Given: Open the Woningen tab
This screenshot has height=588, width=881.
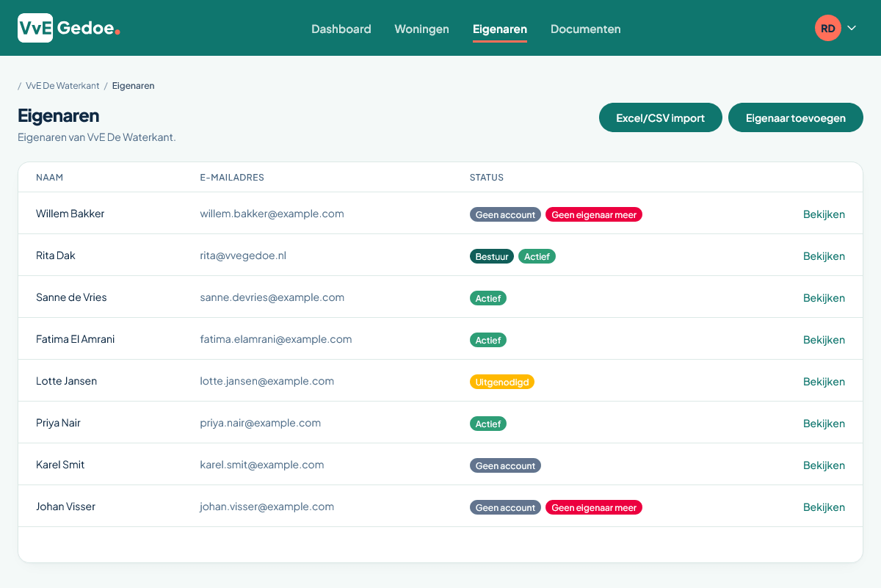Looking at the screenshot, I should click(x=421, y=29).
